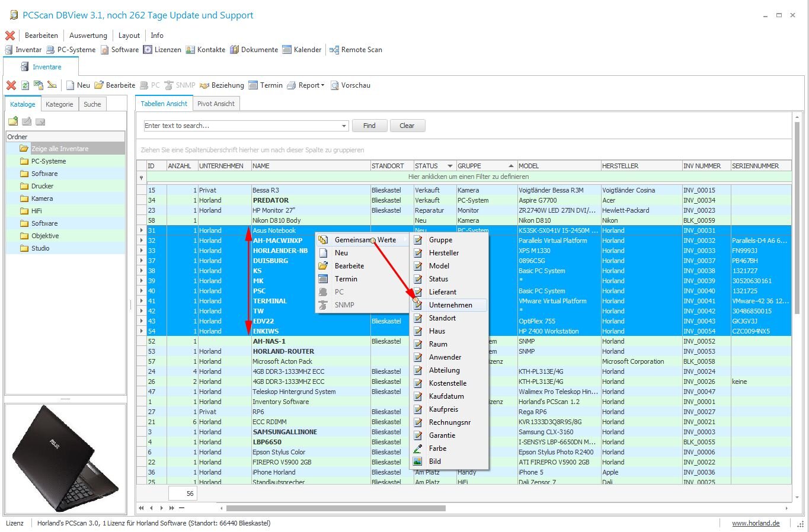809x532 pixels.
Task: Click the edit folder icon under Kataloge
Action: pos(27,121)
